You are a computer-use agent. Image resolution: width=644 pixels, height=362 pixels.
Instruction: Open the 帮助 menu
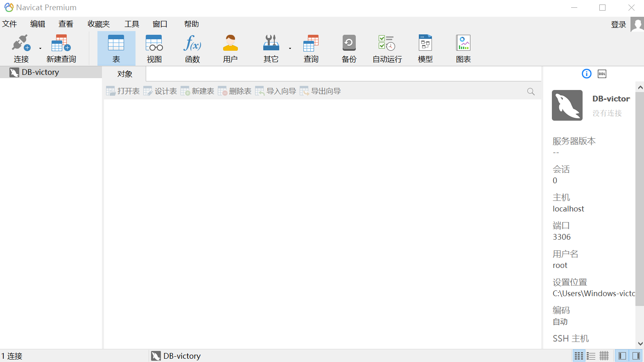[192, 24]
